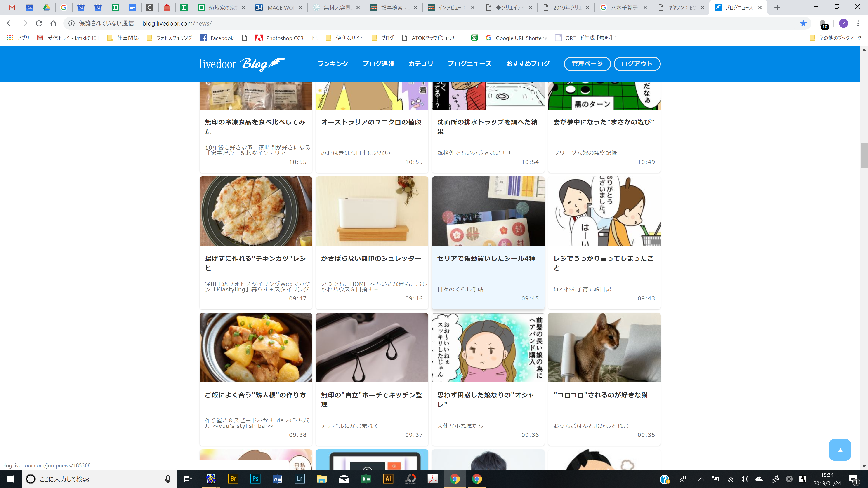This screenshot has height=488, width=868.
Task: Open blog name 天使な小悪魔たち
Action: [460, 426]
